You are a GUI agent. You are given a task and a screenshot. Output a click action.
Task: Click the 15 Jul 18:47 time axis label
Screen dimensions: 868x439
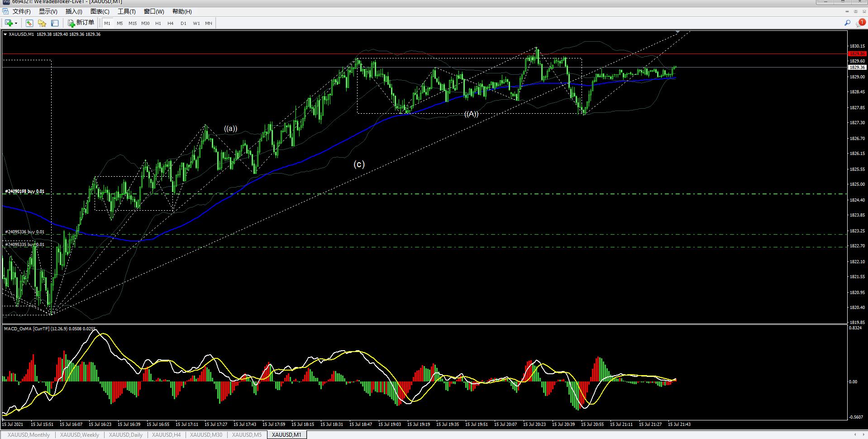[361, 425]
